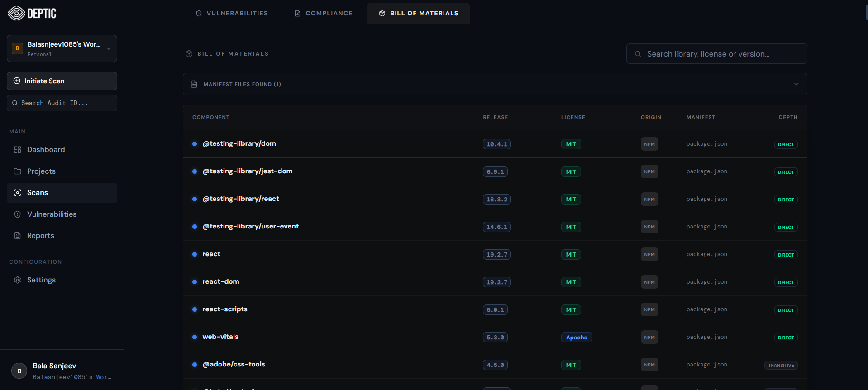Click Bala Sanjeev user avatar
Image resolution: width=868 pixels, height=390 pixels.
coord(19,371)
